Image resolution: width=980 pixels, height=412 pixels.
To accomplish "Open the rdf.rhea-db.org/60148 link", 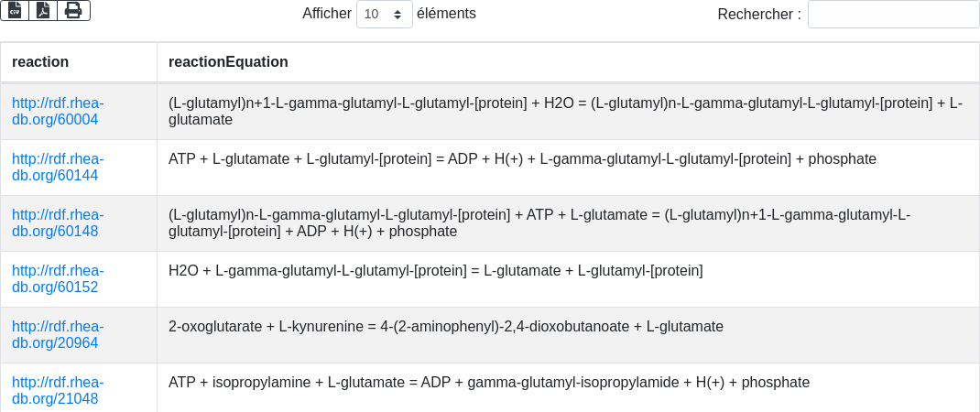I will tap(57, 222).
